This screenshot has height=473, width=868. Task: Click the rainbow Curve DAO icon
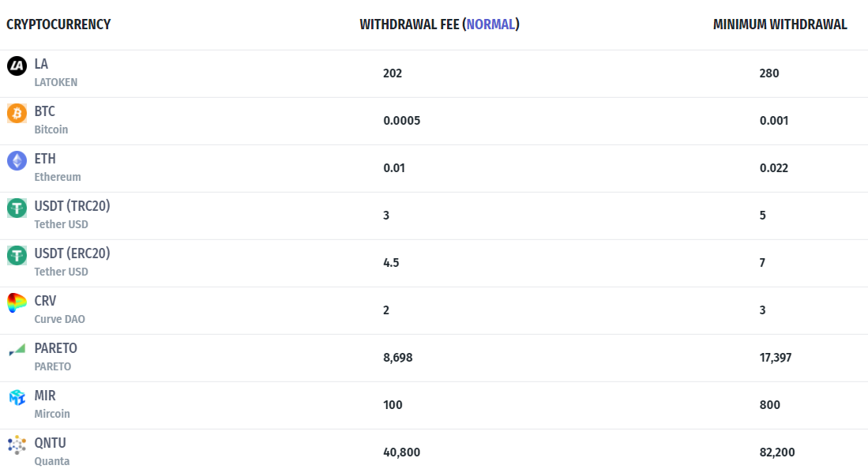click(x=17, y=303)
